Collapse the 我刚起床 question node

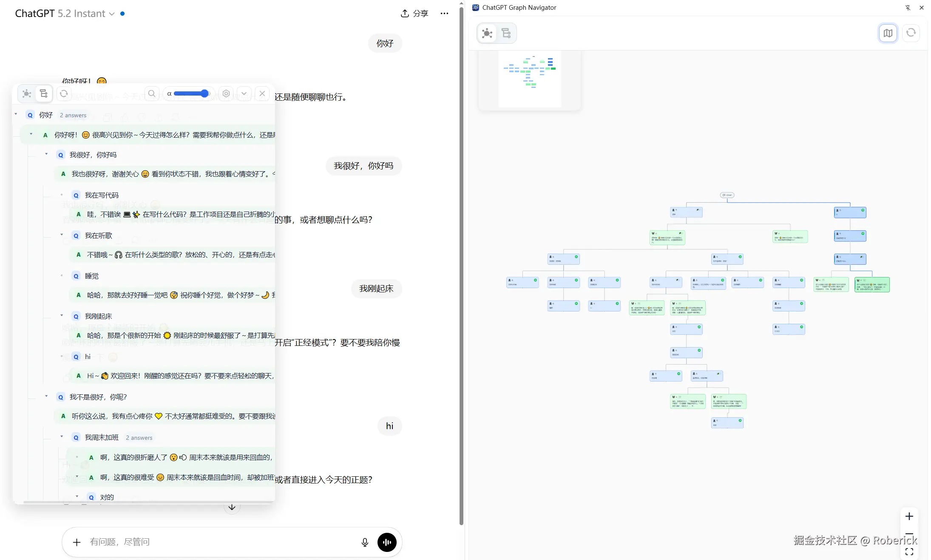coord(62,315)
